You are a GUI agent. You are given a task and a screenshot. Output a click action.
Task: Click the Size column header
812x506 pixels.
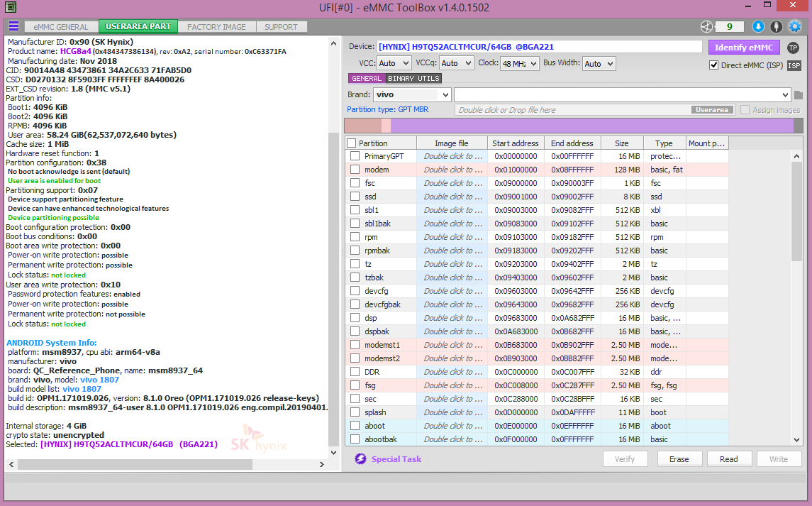pos(622,143)
